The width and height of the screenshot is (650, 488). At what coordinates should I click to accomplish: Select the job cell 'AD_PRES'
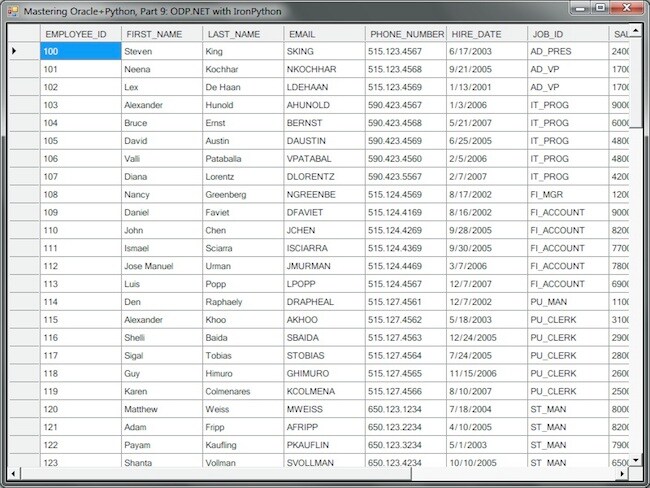click(x=568, y=51)
